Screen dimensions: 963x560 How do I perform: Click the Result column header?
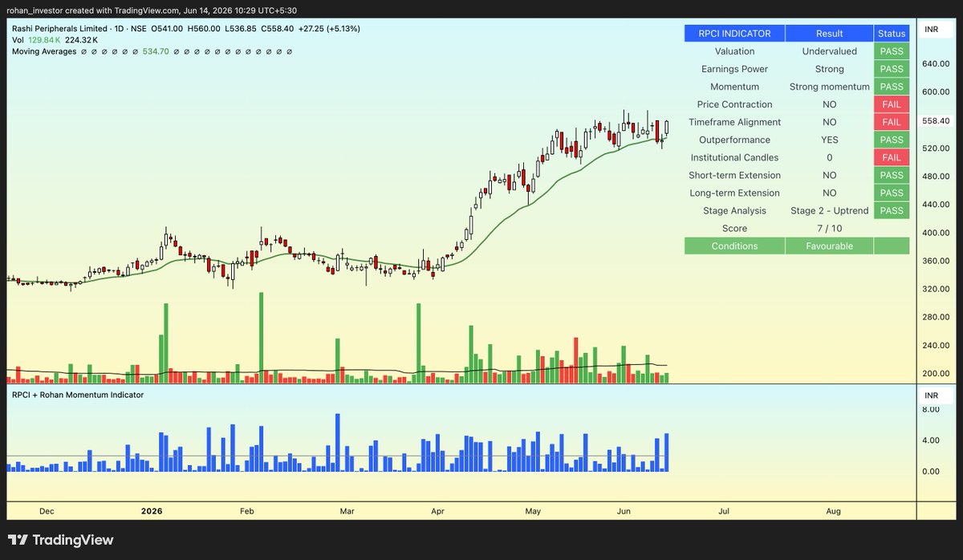click(x=829, y=34)
